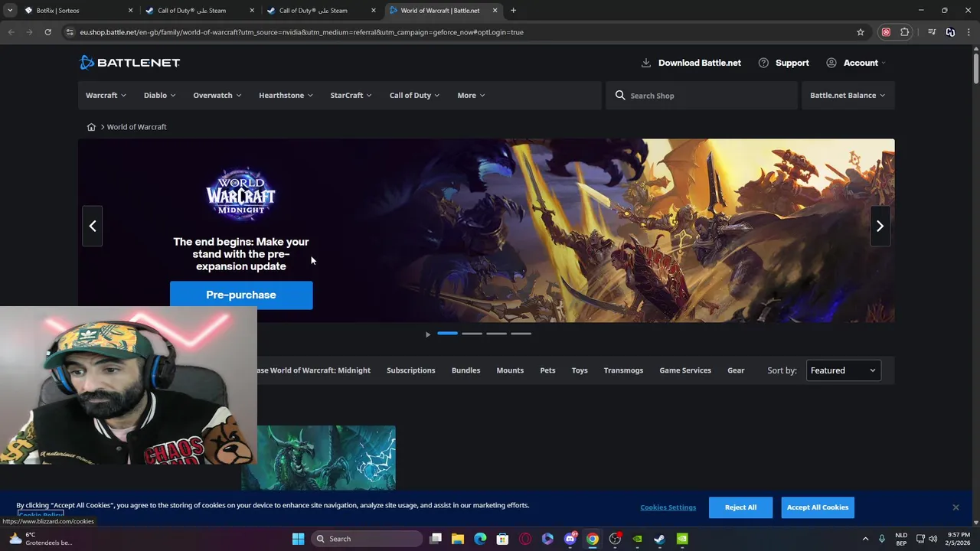The width and height of the screenshot is (980, 551).
Task: Click the browser address bar URL
Action: 302,32
